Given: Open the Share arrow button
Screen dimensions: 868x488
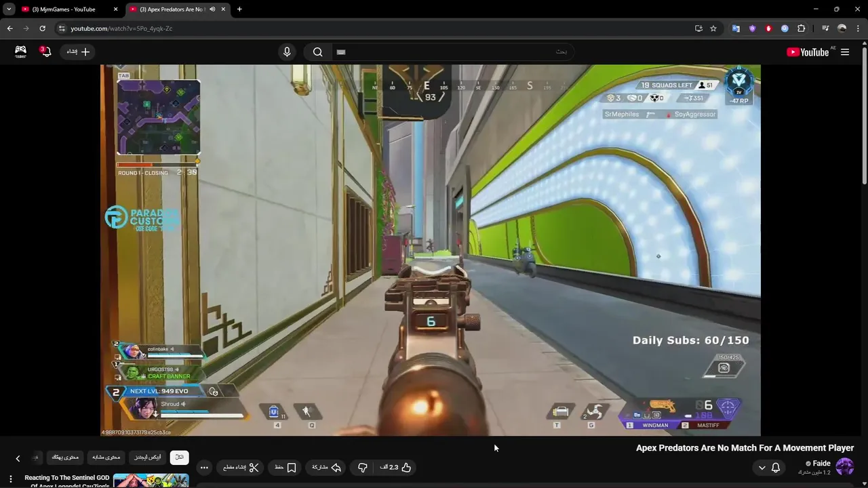Looking at the screenshot, I should coord(326,468).
